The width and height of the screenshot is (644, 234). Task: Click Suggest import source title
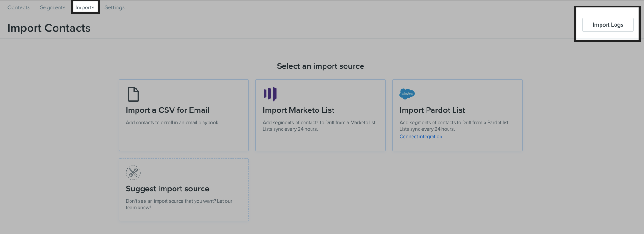tap(167, 189)
